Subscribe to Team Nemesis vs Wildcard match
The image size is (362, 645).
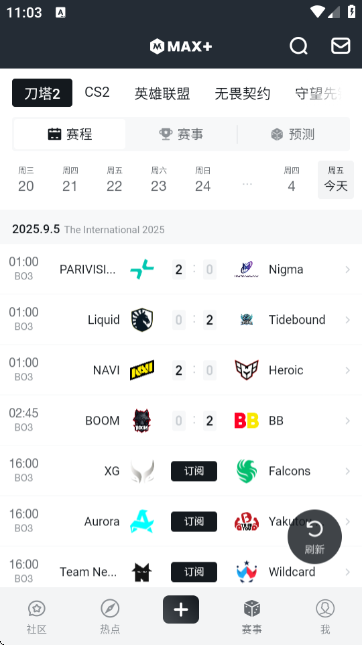[x=194, y=572]
